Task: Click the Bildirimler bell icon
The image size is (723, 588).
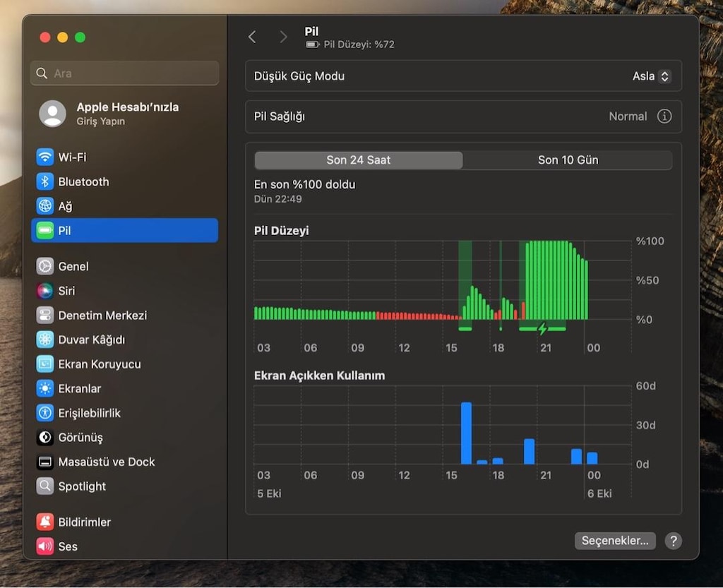Action: [x=44, y=522]
